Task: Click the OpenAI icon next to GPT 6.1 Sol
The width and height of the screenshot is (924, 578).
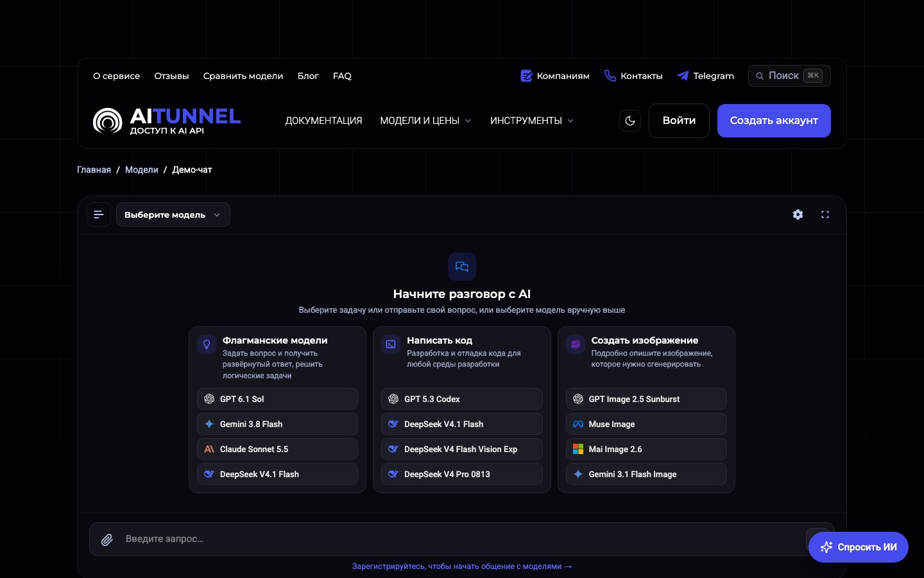Action: tap(209, 399)
